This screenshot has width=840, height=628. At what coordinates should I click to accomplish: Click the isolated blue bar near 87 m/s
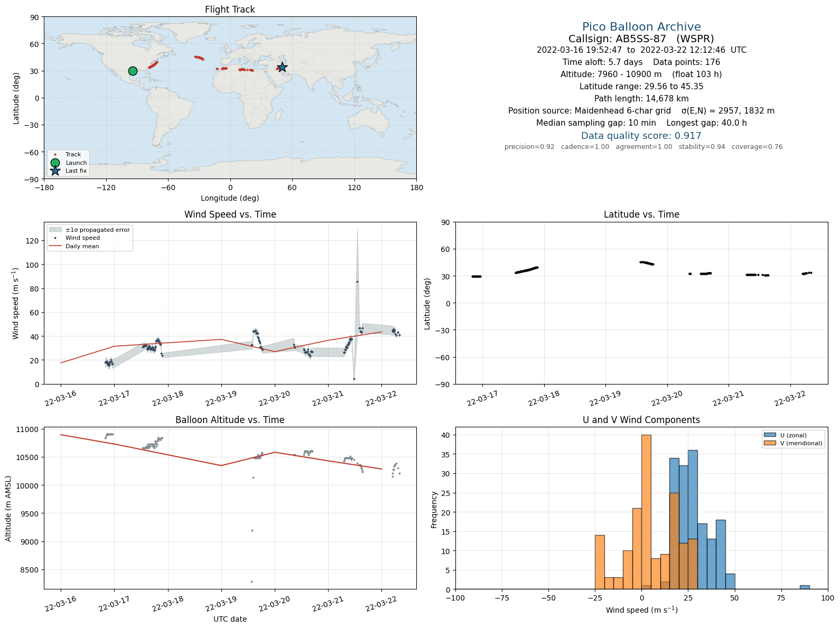(x=805, y=587)
